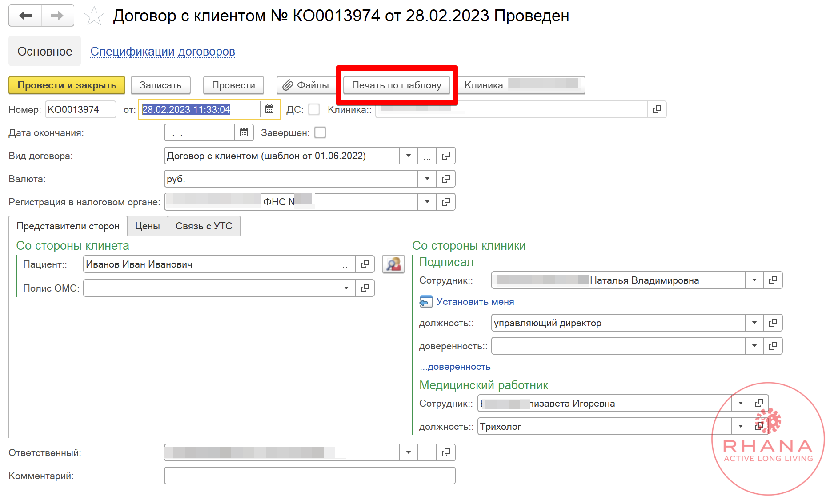Open Валюта record with open-form icon

446,179
